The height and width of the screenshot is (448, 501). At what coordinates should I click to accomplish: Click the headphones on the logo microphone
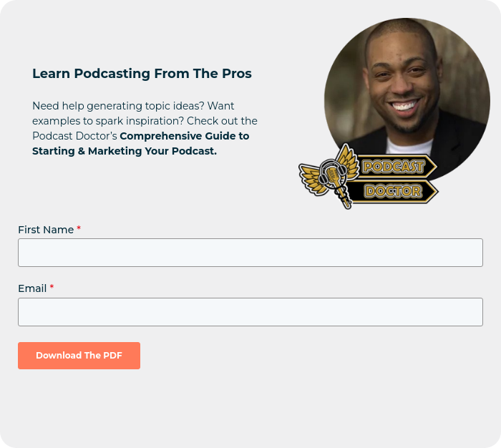coord(333,171)
